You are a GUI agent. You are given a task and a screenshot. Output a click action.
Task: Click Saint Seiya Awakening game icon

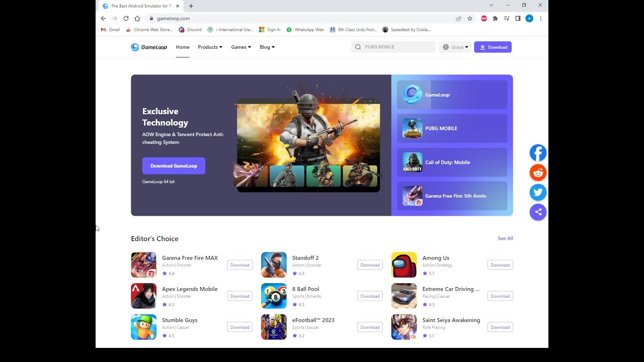(x=404, y=327)
